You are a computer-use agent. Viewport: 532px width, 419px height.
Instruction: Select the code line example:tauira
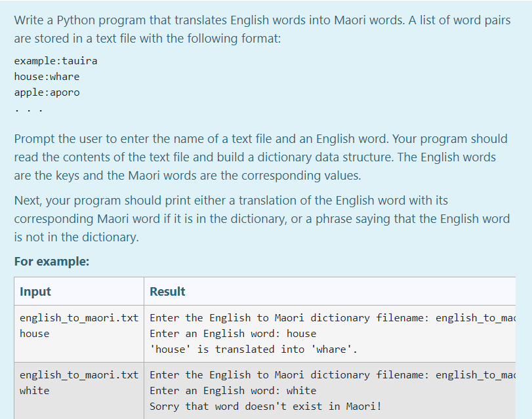tap(55, 60)
